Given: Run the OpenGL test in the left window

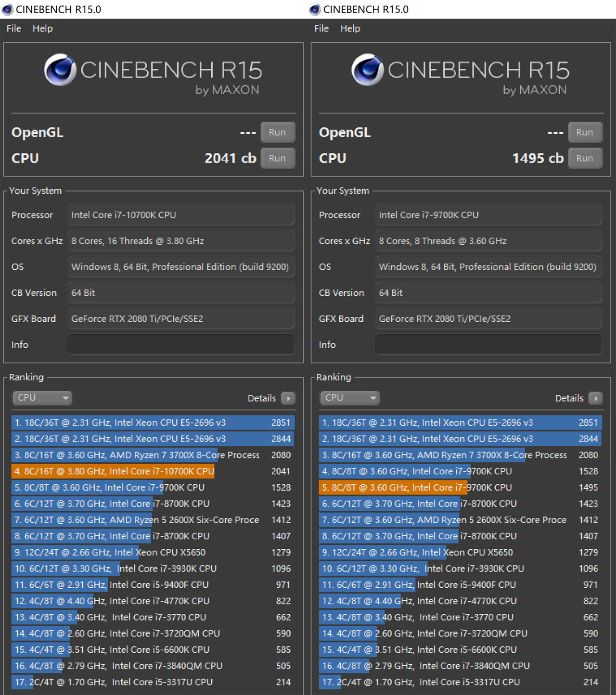Looking at the screenshot, I should (x=277, y=132).
